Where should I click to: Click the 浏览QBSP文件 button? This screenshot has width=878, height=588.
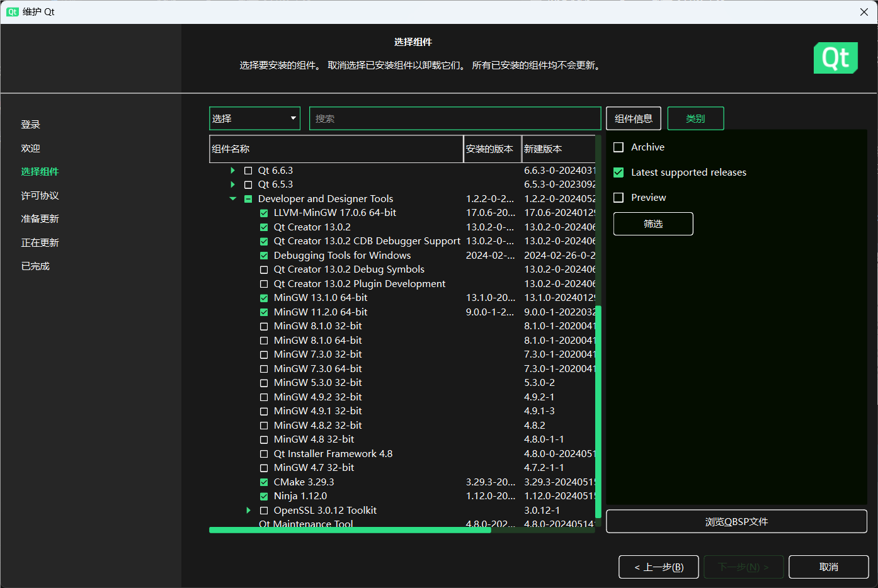pyautogui.click(x=736, y=521)
